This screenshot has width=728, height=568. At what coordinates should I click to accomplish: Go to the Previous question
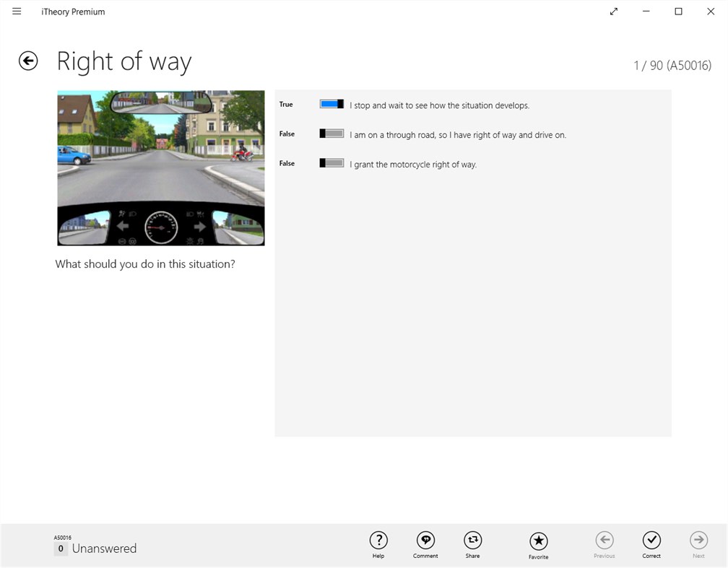click(604, 540)
